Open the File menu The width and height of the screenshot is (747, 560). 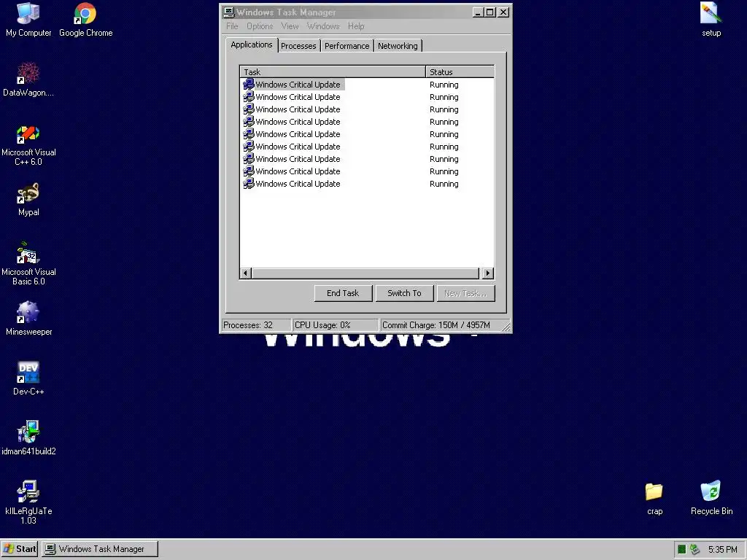(x=232, y=26)
